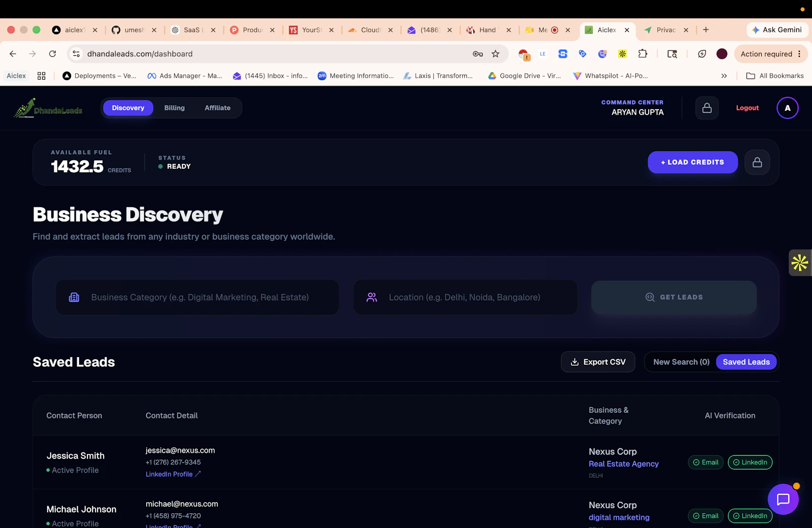Click the blue S extension icon in toolbar
Image resolution: width=812 pixels, height=528 pixels.
point(563,54)
